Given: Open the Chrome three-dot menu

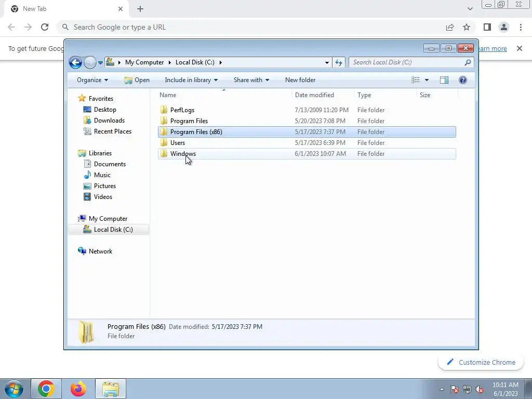Looking at the screenshot, I should [521, 27].
